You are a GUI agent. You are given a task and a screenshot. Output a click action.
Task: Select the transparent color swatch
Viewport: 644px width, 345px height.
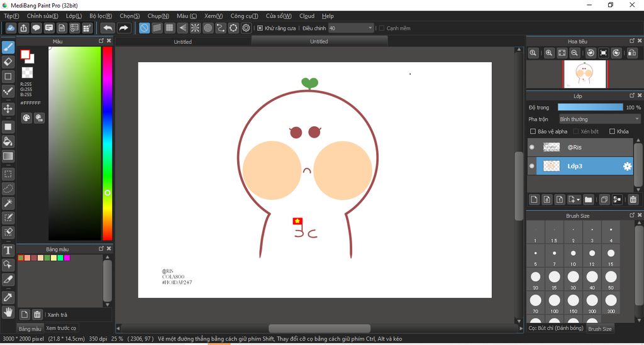click(x=27, y=73)
